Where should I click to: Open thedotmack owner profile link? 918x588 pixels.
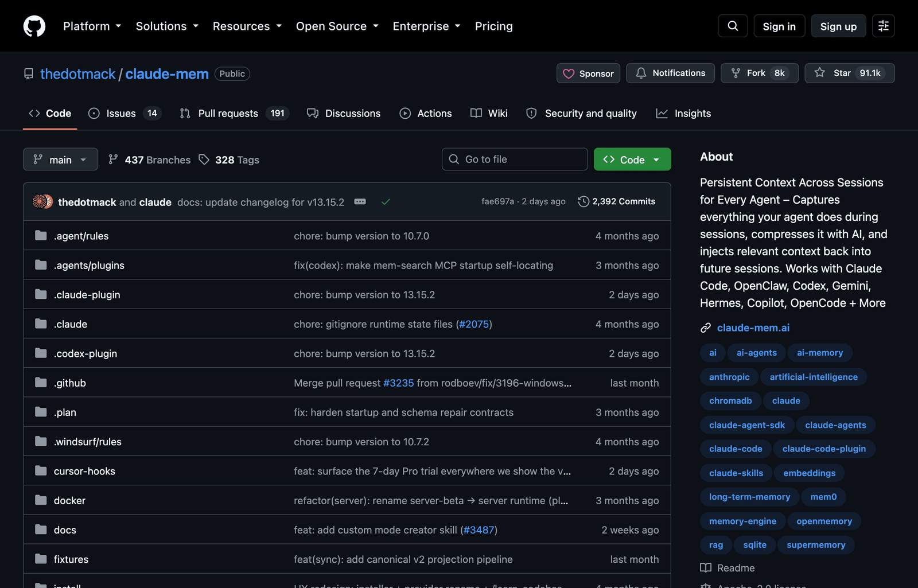pos(78,74)
